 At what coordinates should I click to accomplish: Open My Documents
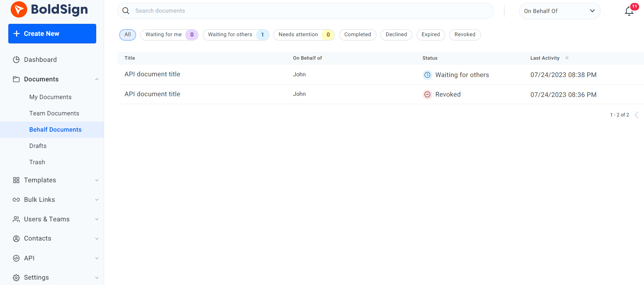click(x=50, y=97)
